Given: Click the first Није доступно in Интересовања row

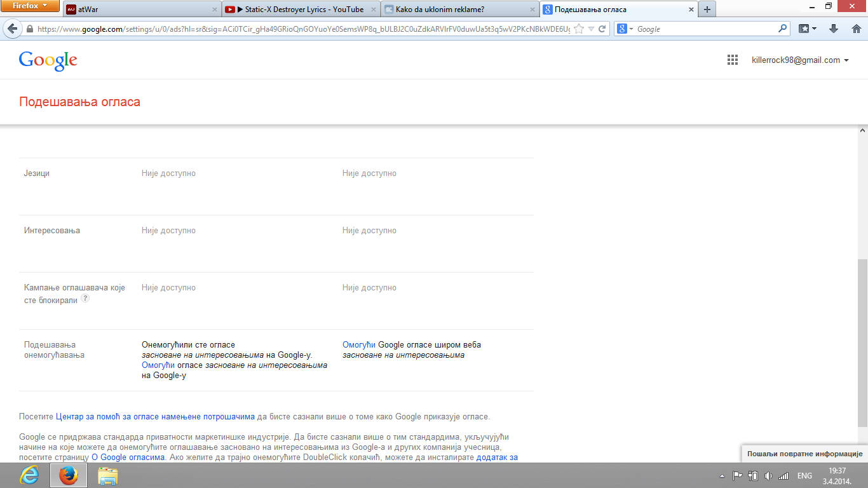Looking at the screenshot, I should click(x=168, y=231).
